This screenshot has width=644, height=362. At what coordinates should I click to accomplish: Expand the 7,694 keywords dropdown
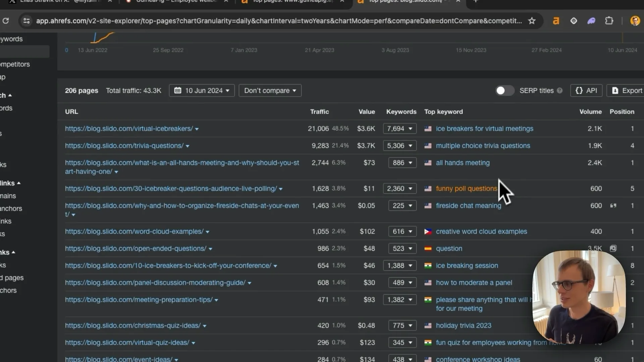pos(399,129)
